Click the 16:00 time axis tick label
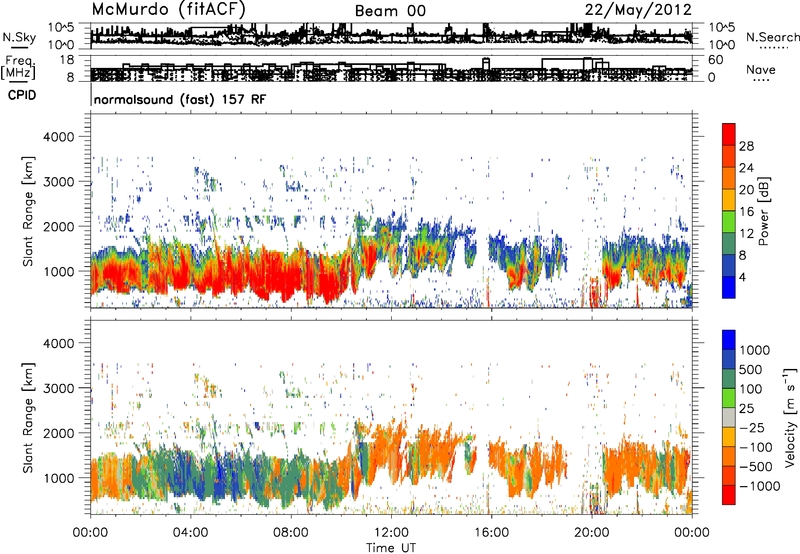The width and height of the screenshot is (800, 554). 491,533
